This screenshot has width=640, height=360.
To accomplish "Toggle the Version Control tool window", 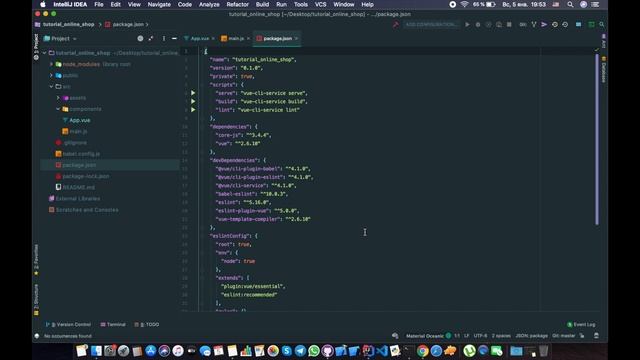I will 68,324.
